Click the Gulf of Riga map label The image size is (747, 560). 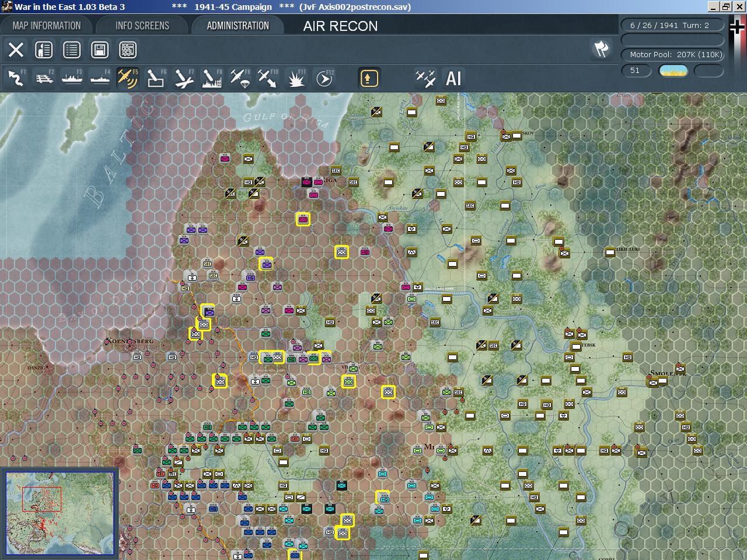point(285,120)
